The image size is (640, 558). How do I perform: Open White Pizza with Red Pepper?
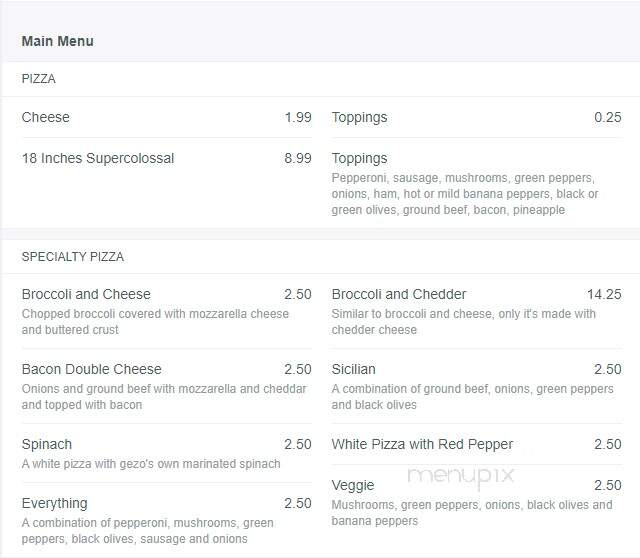(477, 444)
